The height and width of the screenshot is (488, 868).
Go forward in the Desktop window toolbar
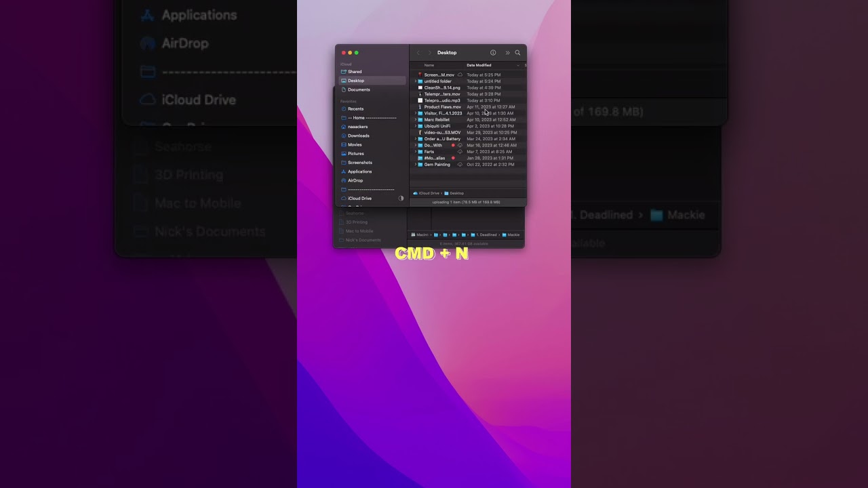[429, 53]
